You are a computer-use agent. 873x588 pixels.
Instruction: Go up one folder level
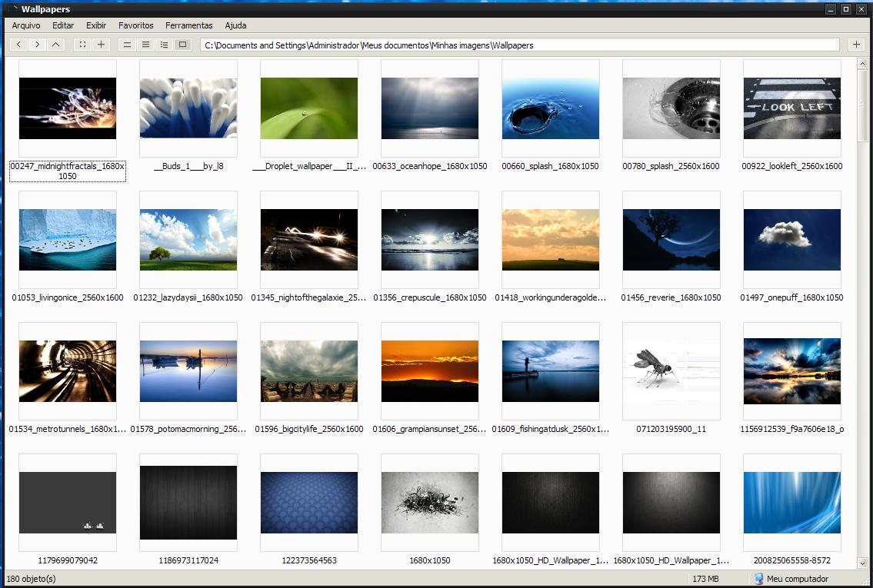(56, 45)
